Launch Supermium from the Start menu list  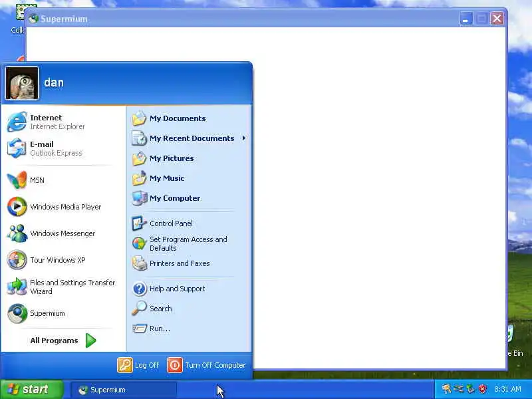tap(63, 313)
